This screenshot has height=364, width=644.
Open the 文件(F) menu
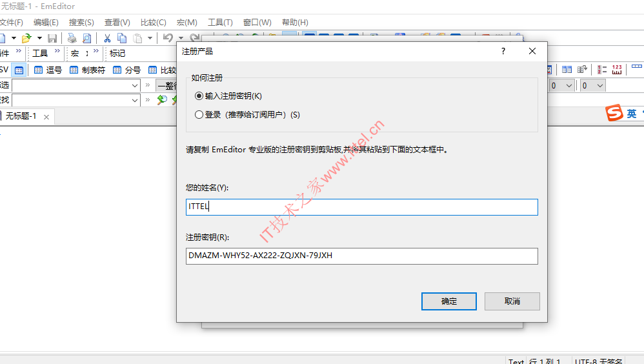tap(11, 23)
